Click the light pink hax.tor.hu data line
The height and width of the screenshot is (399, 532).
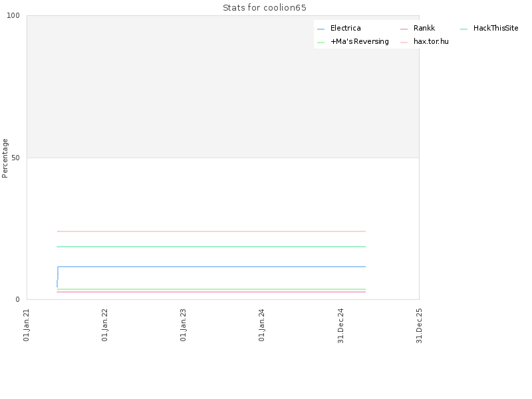(x=211, y=231)
